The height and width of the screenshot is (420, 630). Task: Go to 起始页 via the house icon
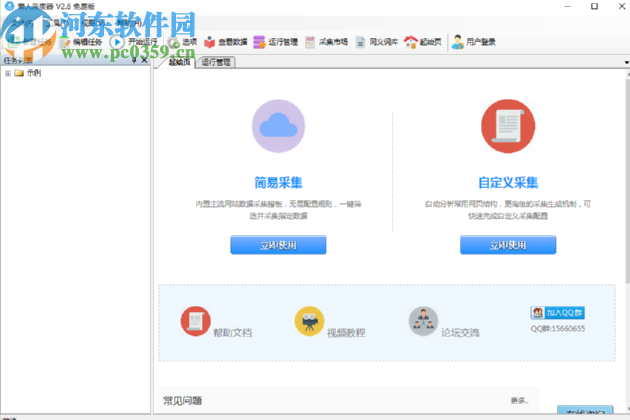[411, 42]
